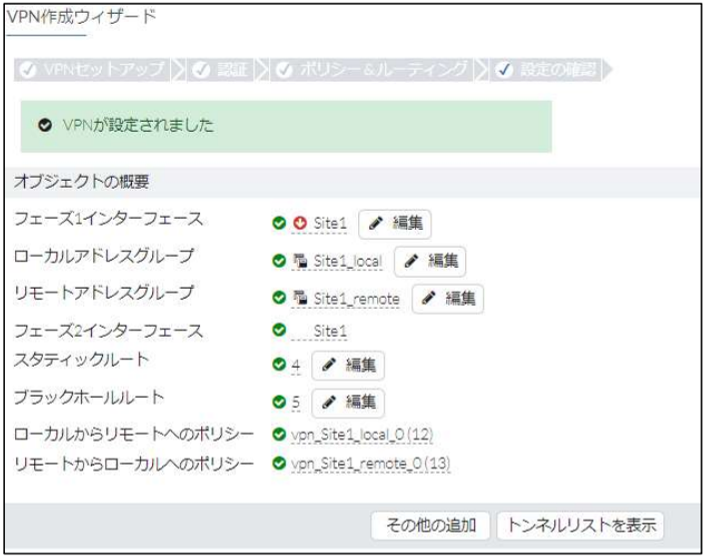Image resolution: width=705 pixels, height=558 pixels.
Task: Click the VPNが設定されました message text
Action: (x=138, y=125)
